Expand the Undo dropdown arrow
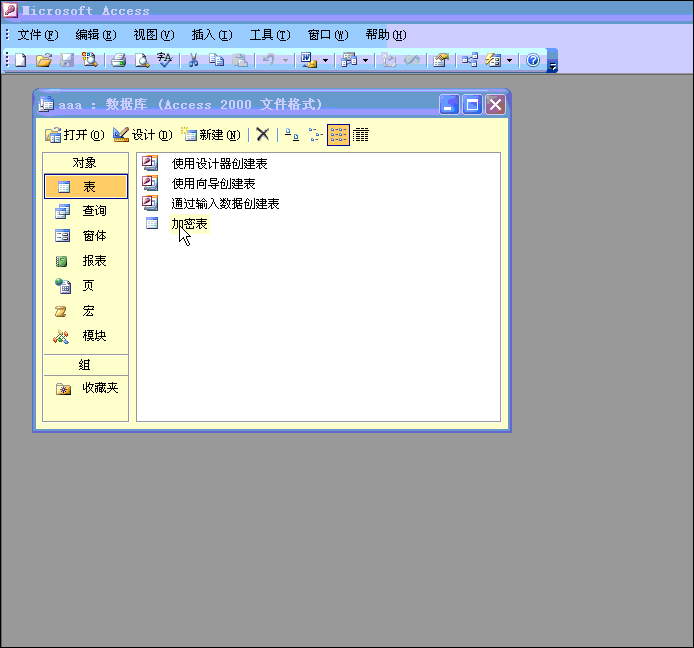This screenshot has height=648, width=694. click(285, 60)
